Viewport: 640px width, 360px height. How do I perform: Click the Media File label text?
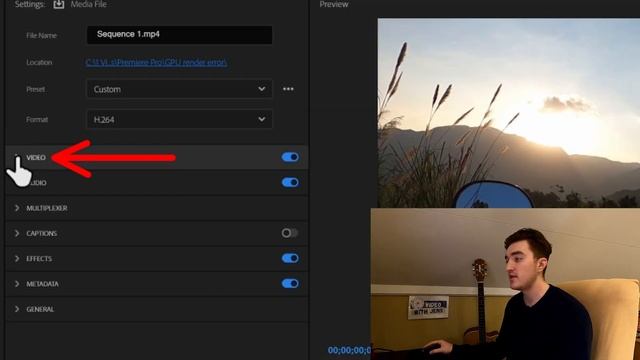[x=89, y=4]
